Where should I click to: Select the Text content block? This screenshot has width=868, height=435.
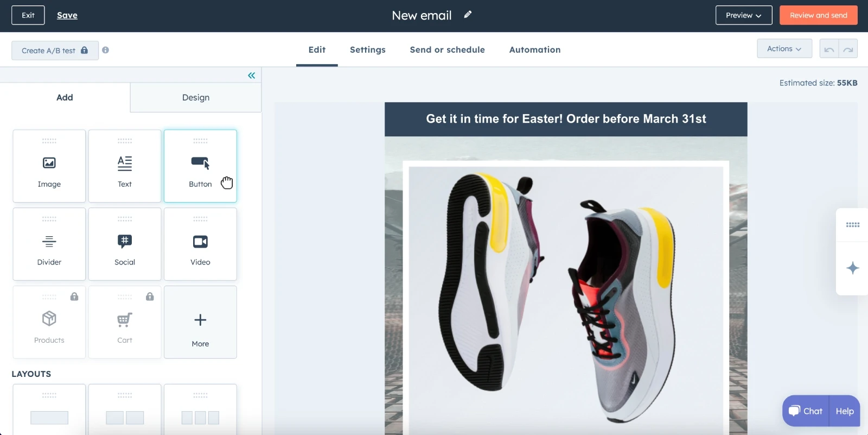[125, 166]
